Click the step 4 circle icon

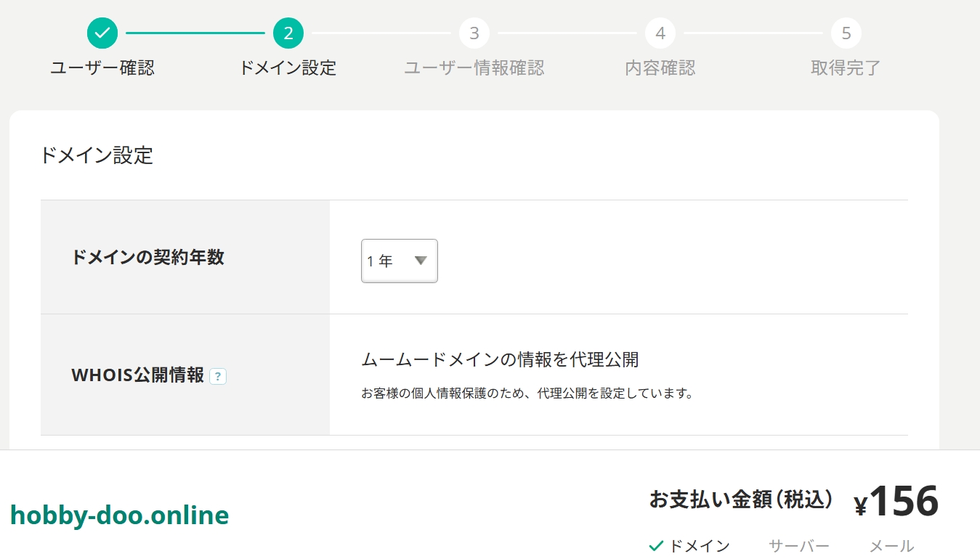click(x=660, y=33)
